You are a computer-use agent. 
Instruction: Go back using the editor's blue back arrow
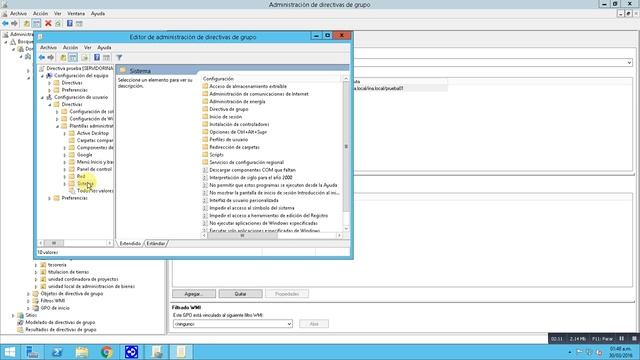click(x=42, y=58)
